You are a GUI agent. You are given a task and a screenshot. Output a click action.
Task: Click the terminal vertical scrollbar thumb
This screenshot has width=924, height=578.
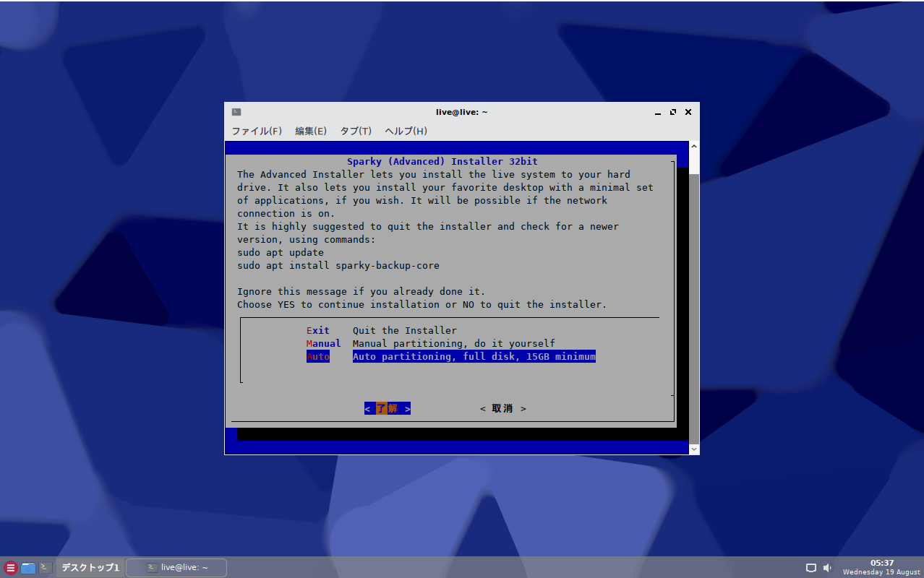pos(694,308)
